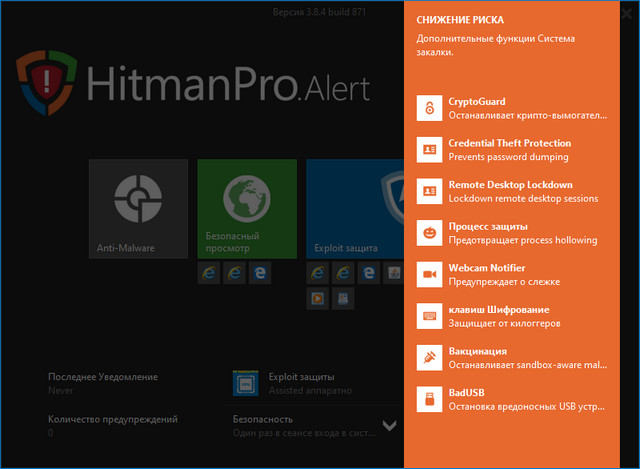
Task: Click the СНИЖЕНИЕ РИСКА panel heading
Action: 460,20
